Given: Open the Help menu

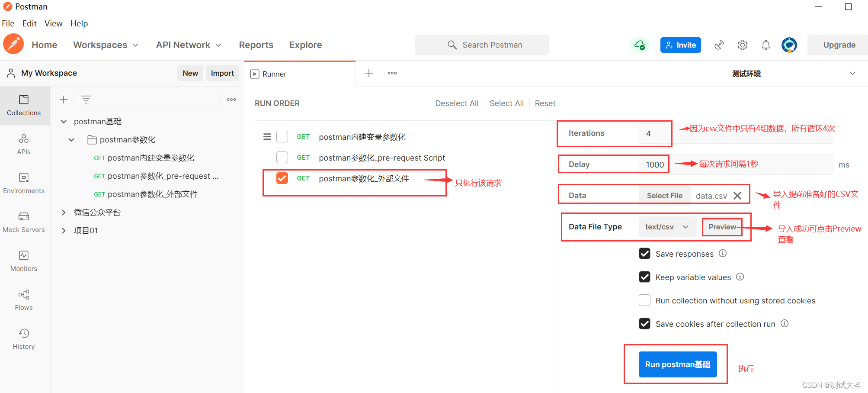Looking at the screenshot, I should 79,23.
